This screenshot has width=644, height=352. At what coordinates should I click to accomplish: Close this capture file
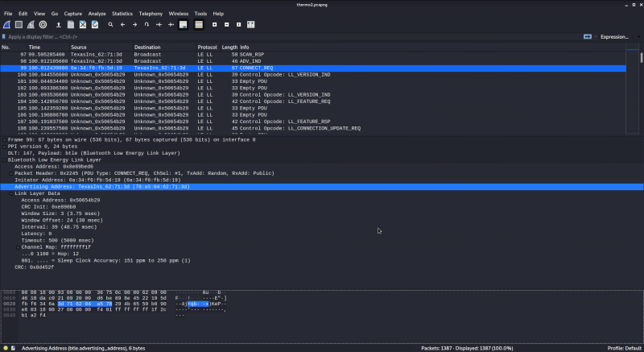[83, 25]
